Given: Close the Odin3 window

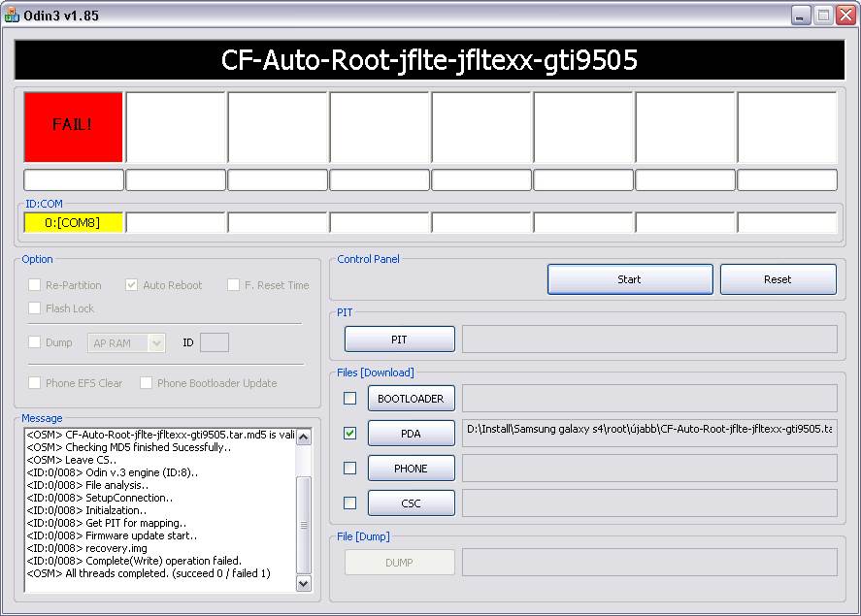Looking at the screenshot, I should (845, 16).
